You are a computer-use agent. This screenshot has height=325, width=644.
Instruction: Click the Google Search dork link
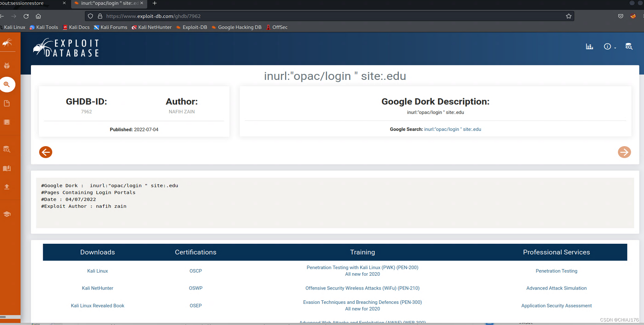(x=452, y=129)
